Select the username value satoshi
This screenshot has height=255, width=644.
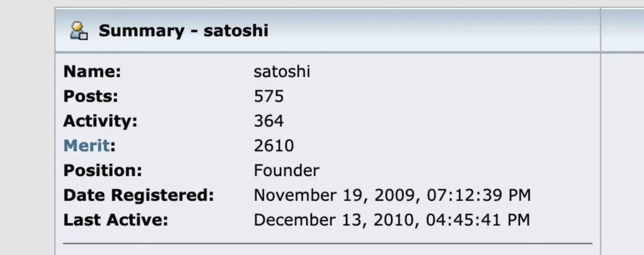pos(282,71)
